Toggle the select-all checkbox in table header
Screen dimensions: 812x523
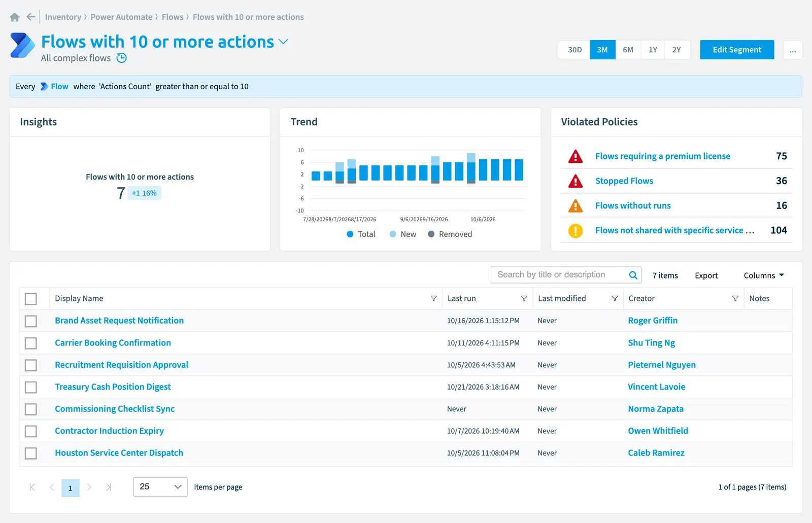coord(31,299)
